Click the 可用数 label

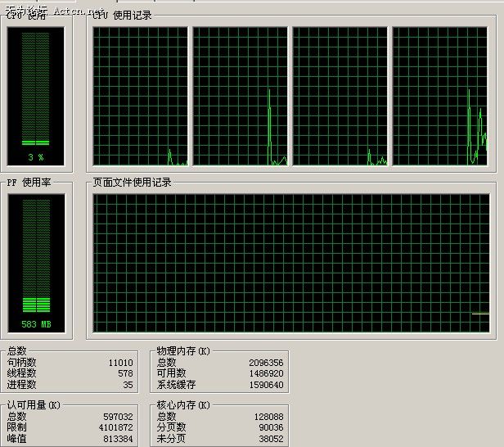[171, 373]
